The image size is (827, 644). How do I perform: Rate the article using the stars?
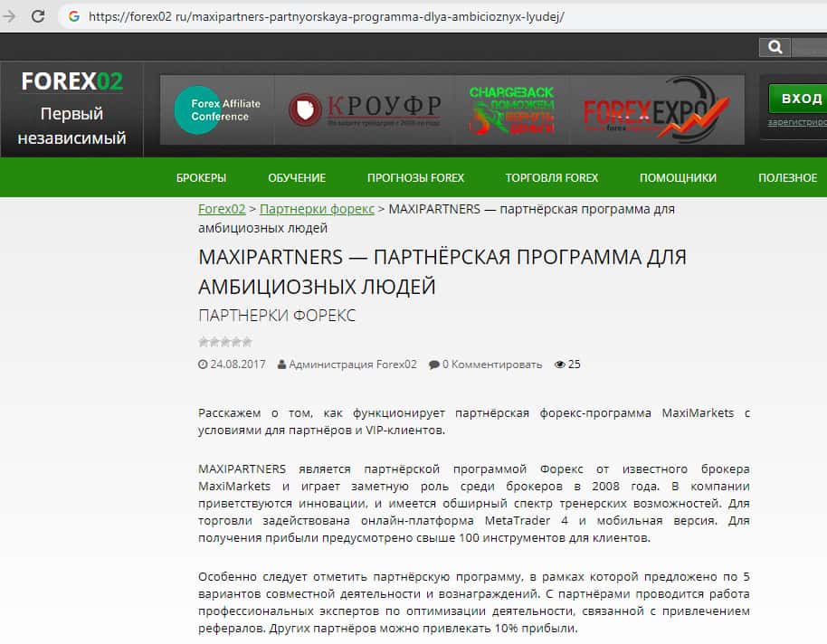(x=225, y=342)
